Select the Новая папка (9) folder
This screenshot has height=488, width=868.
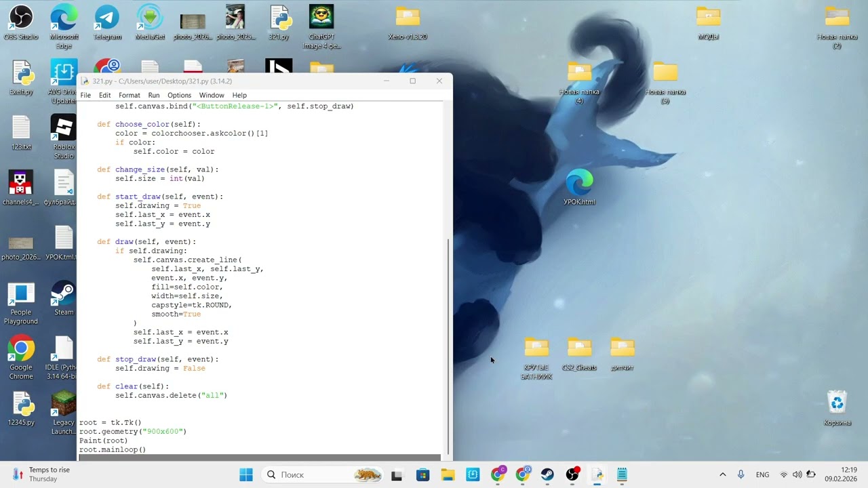pos(665,82)
